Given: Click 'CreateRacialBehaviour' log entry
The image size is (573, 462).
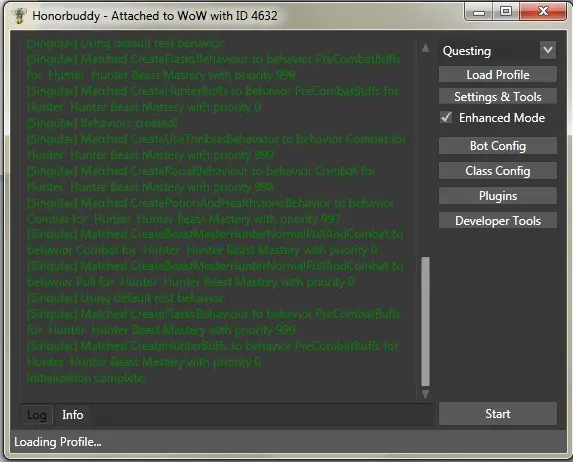Looking at the screenshot, I should [201, 179].
